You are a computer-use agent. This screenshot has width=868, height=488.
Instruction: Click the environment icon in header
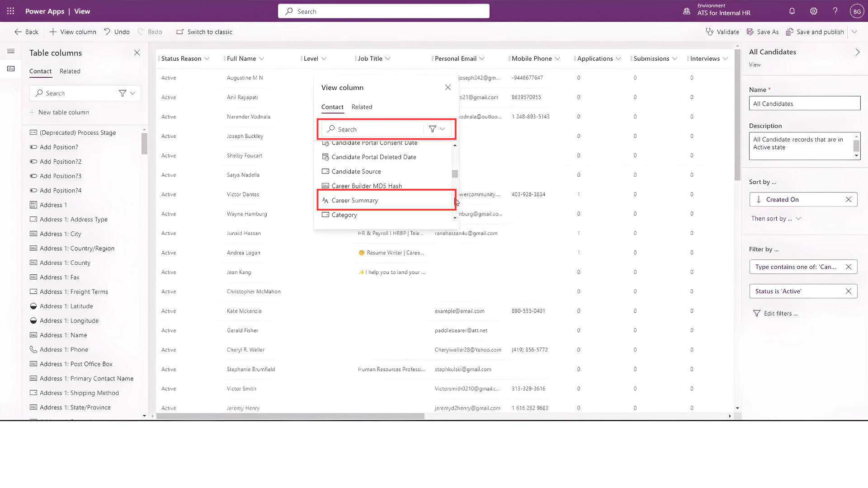[x=687, y=11]
